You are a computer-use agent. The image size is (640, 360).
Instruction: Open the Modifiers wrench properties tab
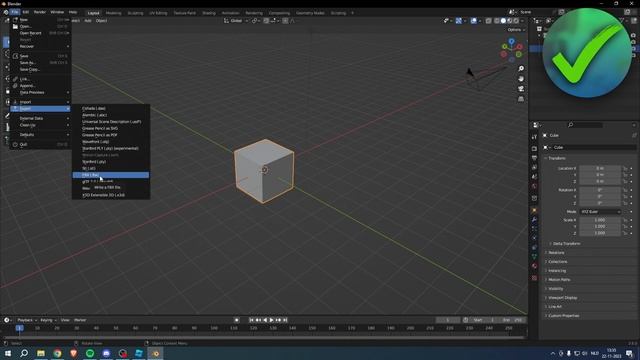(534, 220)
